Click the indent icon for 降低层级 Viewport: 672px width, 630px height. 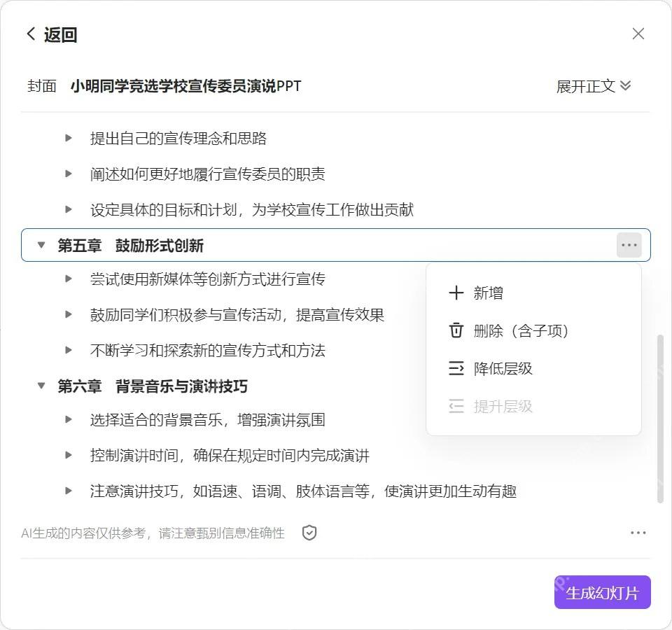tap(456, 368)
